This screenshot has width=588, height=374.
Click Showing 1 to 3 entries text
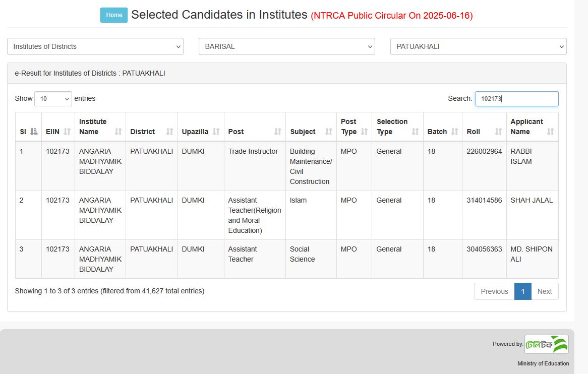109,291
